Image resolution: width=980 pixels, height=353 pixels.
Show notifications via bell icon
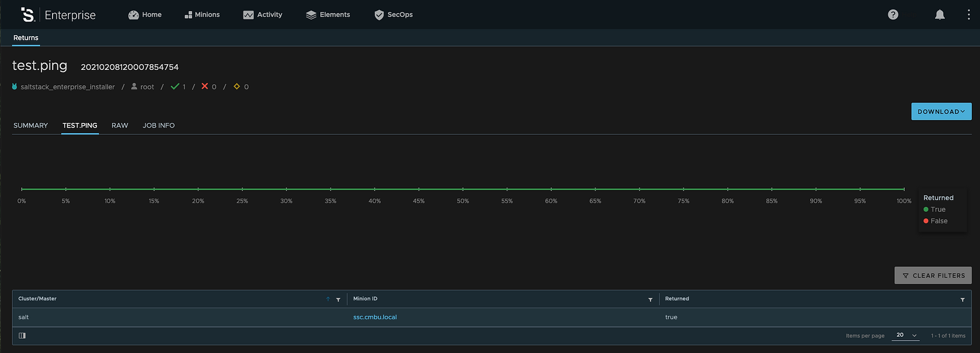[x=940, y=15]
